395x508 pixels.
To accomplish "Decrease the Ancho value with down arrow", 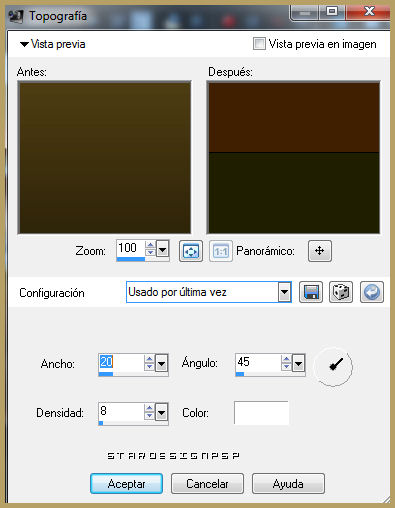I will (x=149, y=367).
